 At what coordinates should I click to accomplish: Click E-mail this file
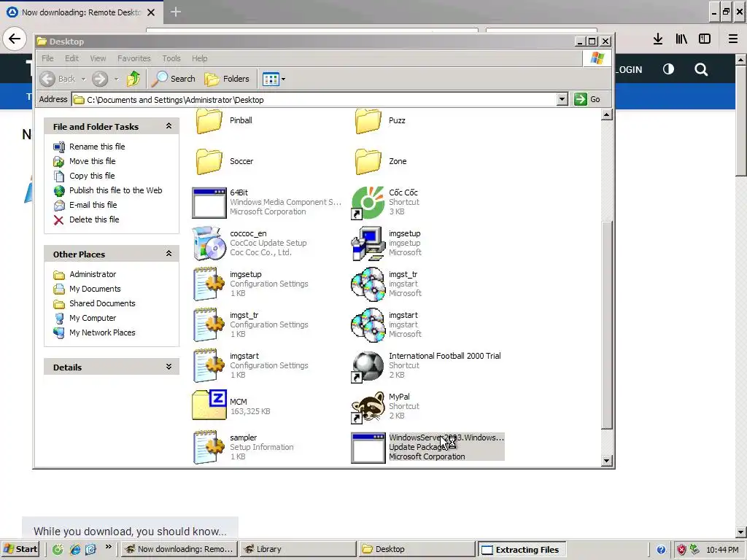coord(93,205)
